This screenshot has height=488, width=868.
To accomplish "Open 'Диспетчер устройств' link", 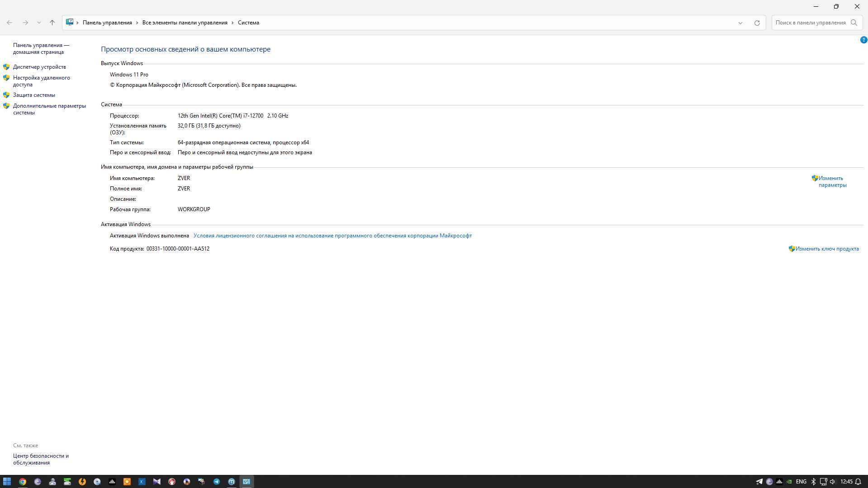I will pos(39,67).
